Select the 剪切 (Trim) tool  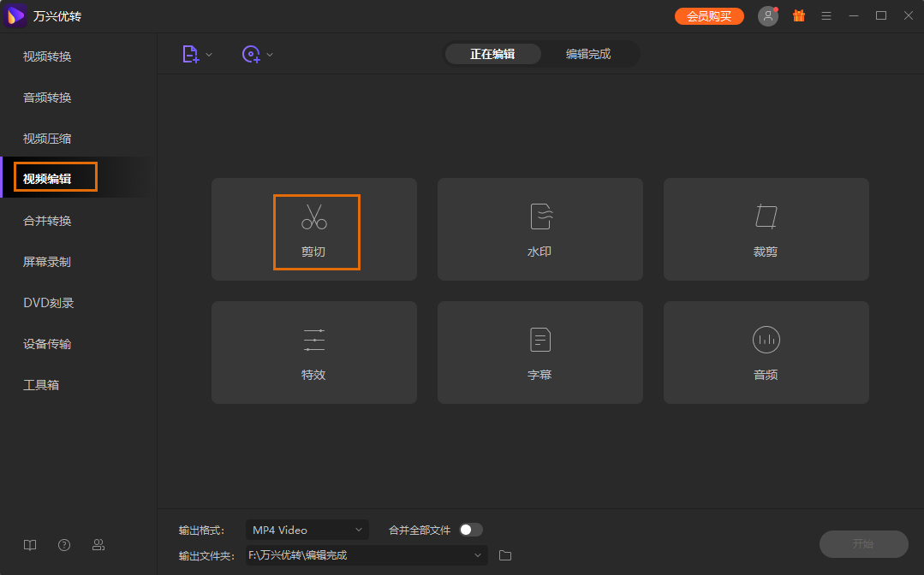pos(314,229)
